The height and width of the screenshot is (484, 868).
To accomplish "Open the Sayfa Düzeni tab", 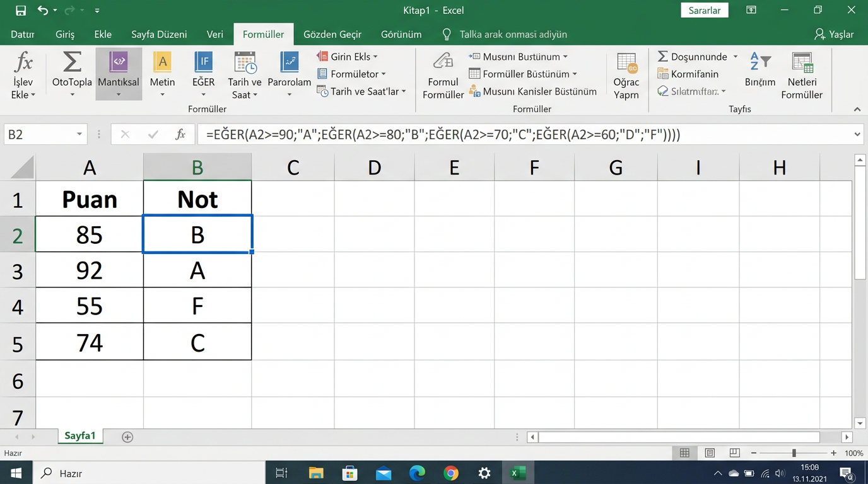I will point(159,35).
